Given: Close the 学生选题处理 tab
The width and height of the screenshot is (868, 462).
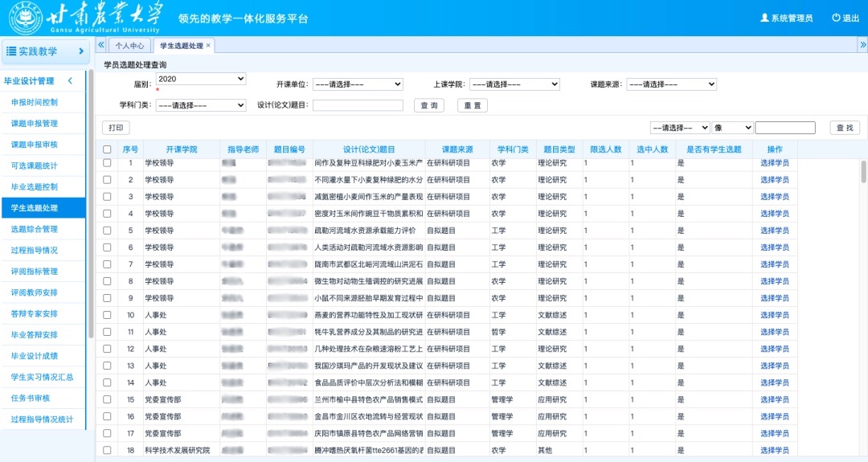Looking at the screenshot, I should point(209,46).
